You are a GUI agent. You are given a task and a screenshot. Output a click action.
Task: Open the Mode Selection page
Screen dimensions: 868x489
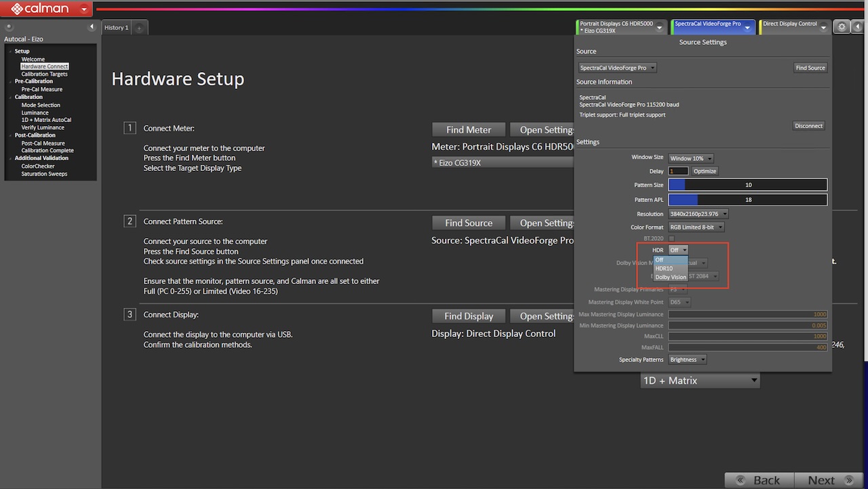pos(41,105)
